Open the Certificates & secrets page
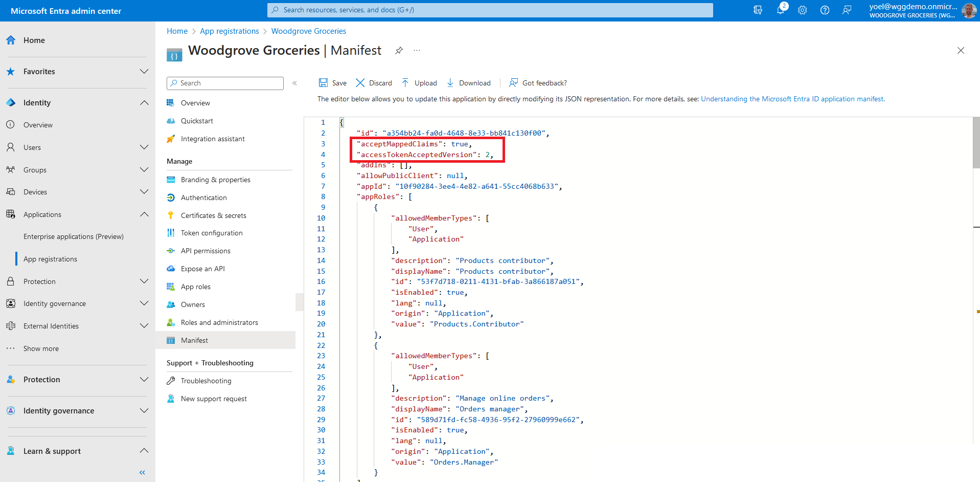The image size is (980, 482). (213, 215)
